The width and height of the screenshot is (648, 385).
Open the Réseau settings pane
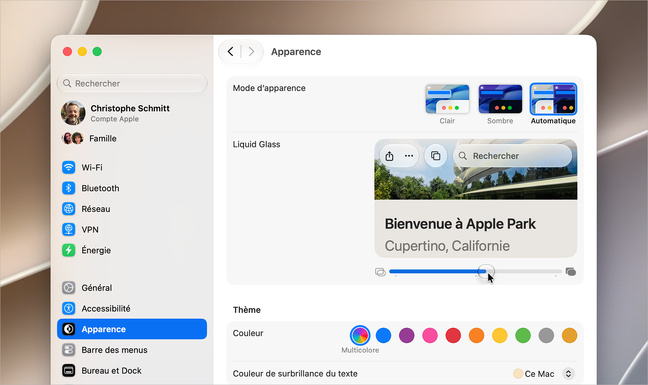[132, 209]
